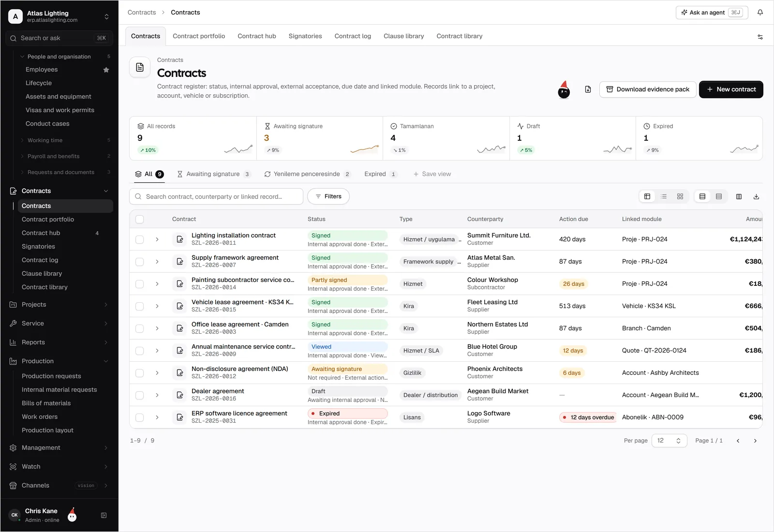Expand the Projects sidebar section
This screenshot has height=532, width=774.
(60, 305)
